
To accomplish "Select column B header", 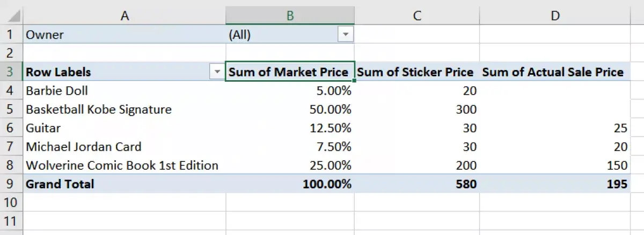I will click(290, 16).
